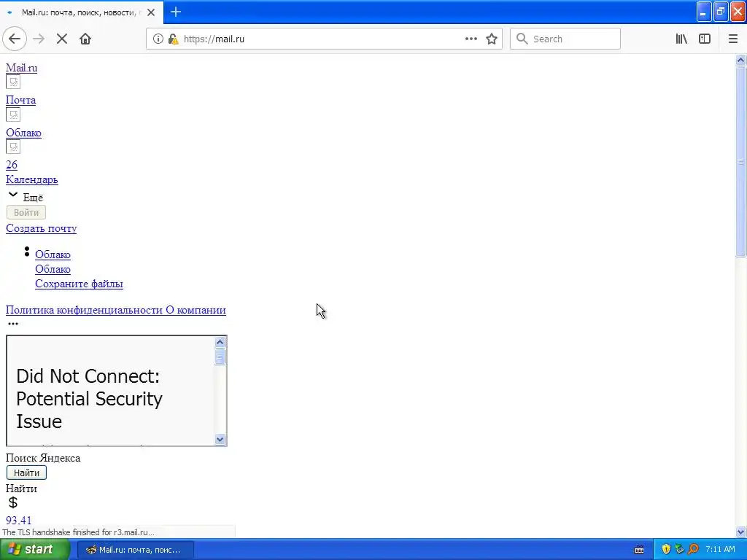
Task: Open the Календарь link
Action: tap(32, 179)
